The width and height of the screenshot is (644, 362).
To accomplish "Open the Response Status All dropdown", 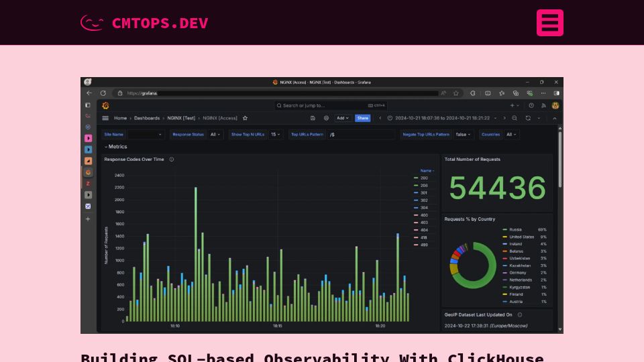I will 215,134.
